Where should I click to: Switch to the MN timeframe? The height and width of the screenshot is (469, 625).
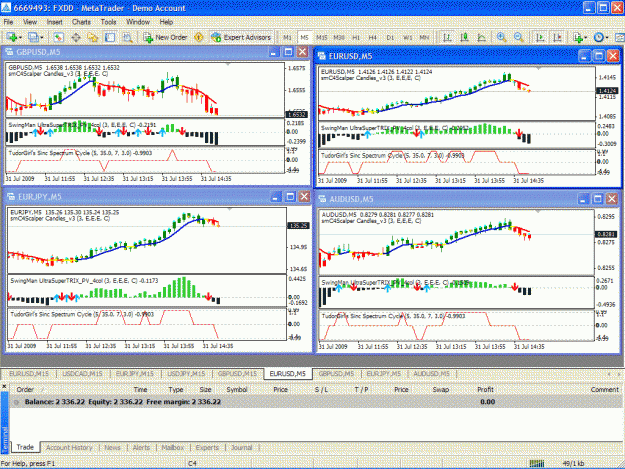424,37
